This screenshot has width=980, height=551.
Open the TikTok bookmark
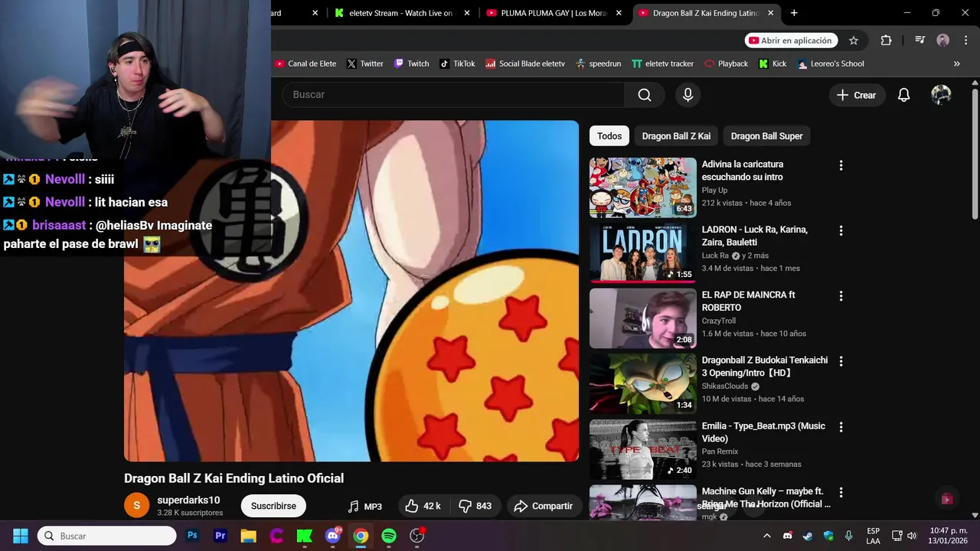(457, 64)
